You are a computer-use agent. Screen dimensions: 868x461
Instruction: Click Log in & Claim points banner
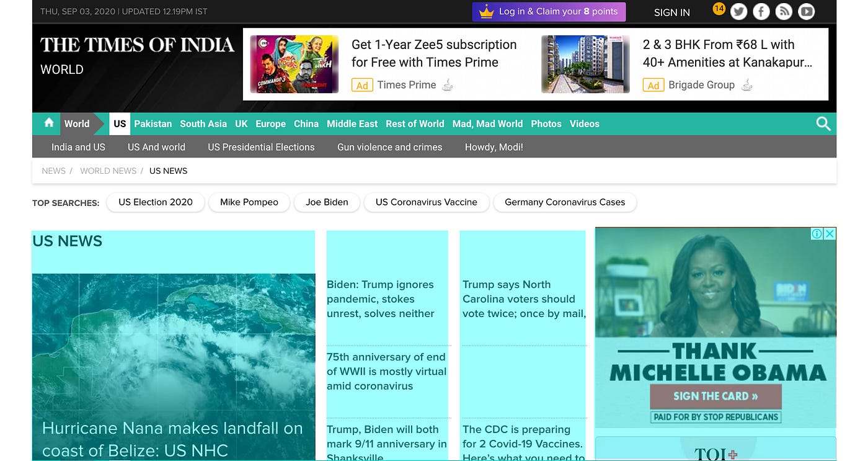pyautogui.click(x=549, y=12)
